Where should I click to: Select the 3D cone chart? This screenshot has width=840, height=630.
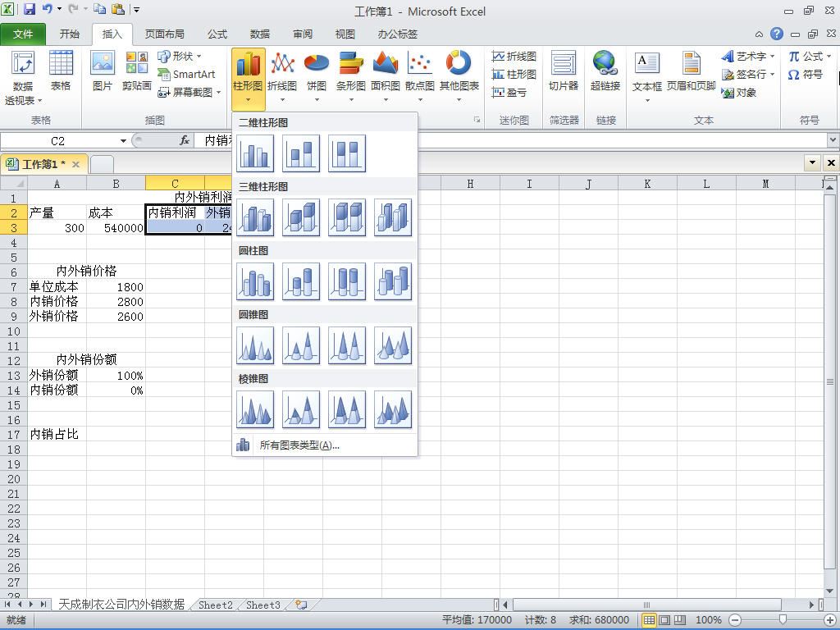(x=393, y=345)
